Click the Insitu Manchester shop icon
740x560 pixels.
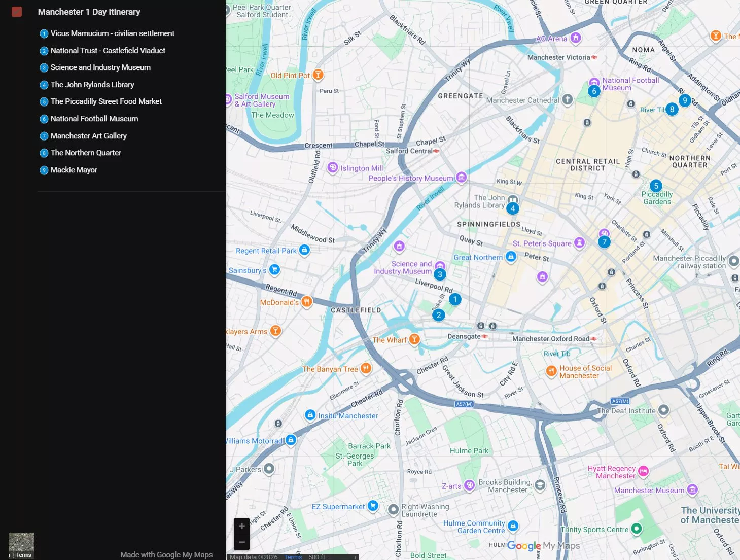pos(310,415)
